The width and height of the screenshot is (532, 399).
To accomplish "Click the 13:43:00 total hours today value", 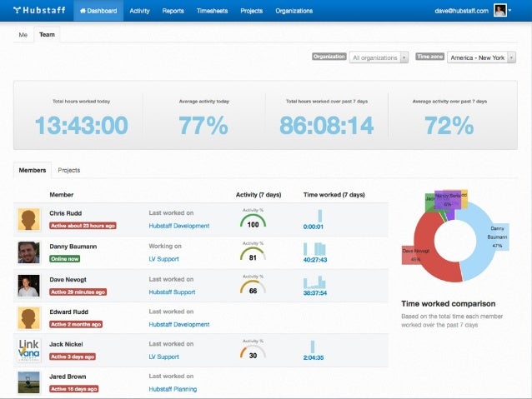I will point(82,126).
